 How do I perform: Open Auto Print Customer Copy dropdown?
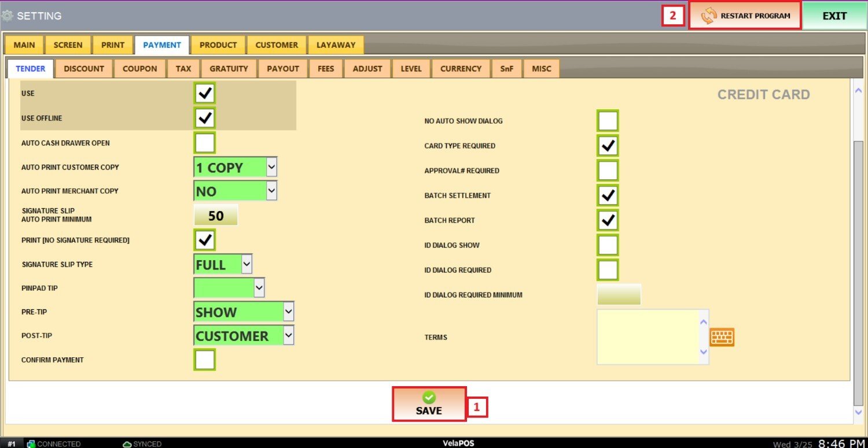click(x=271, y=168)
